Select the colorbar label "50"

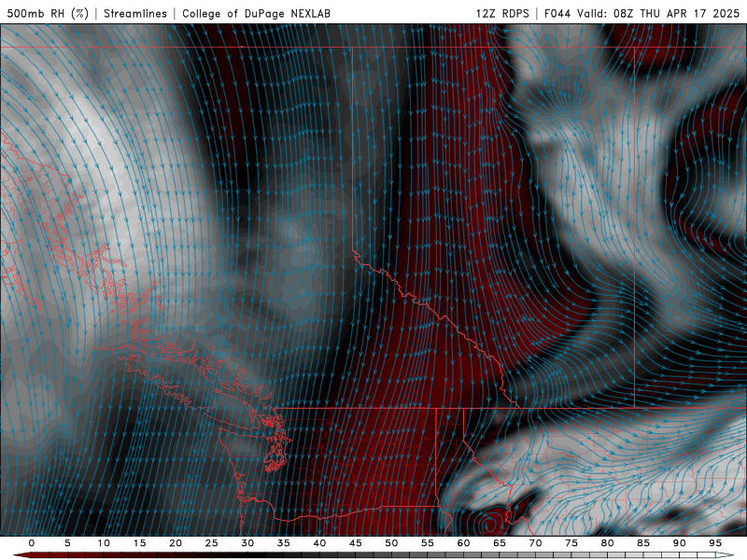pos(391,543)
